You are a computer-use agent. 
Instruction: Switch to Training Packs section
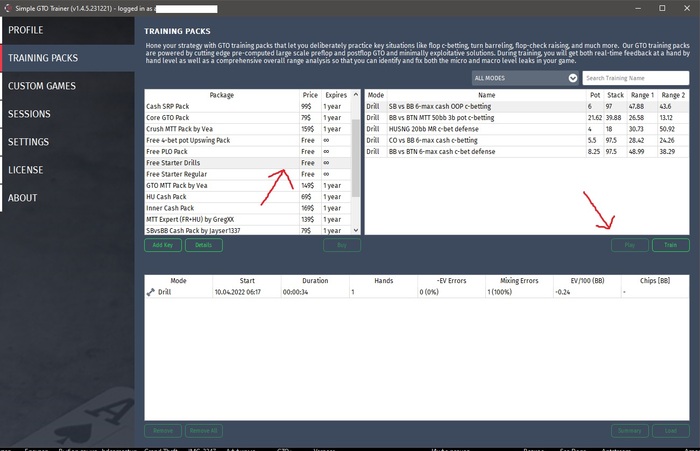67,58
